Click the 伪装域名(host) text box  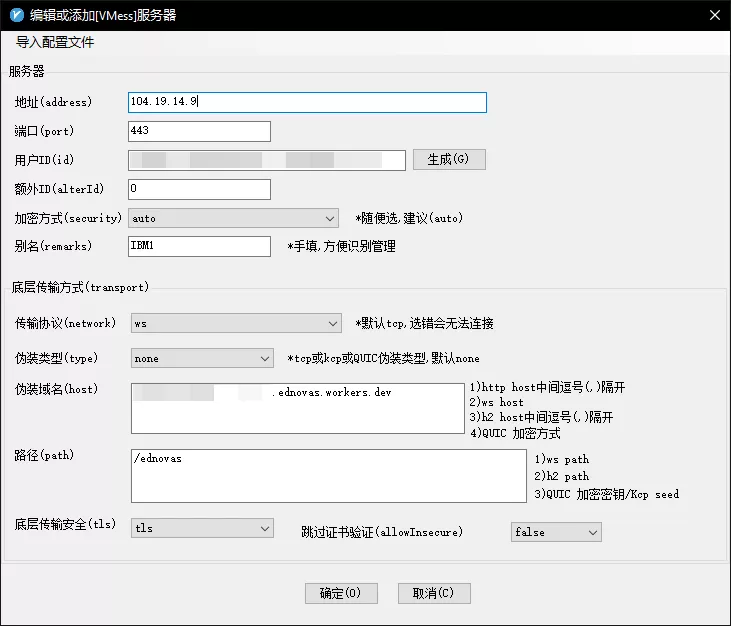(x=297, y=408)
